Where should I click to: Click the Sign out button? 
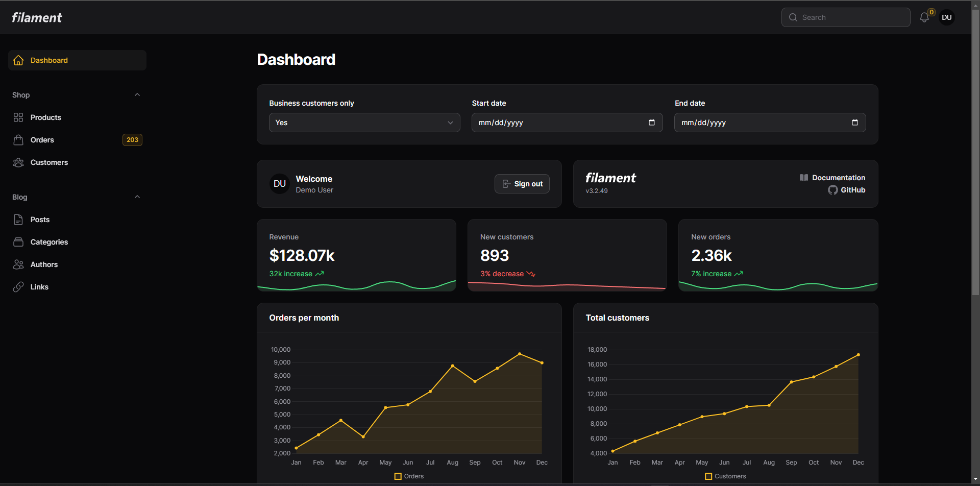pos(522,184)
